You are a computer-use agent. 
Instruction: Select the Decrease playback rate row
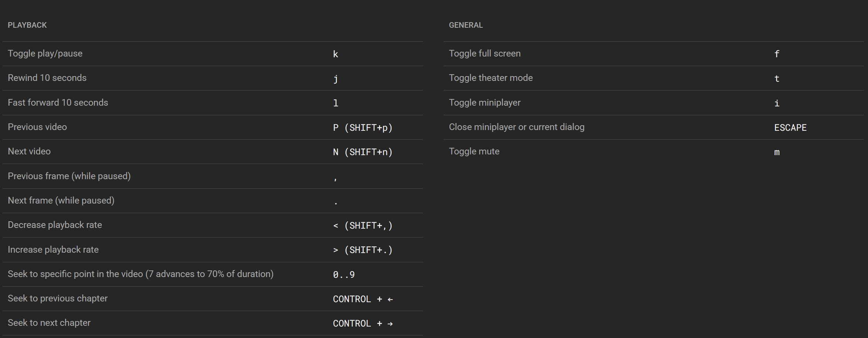213,225
